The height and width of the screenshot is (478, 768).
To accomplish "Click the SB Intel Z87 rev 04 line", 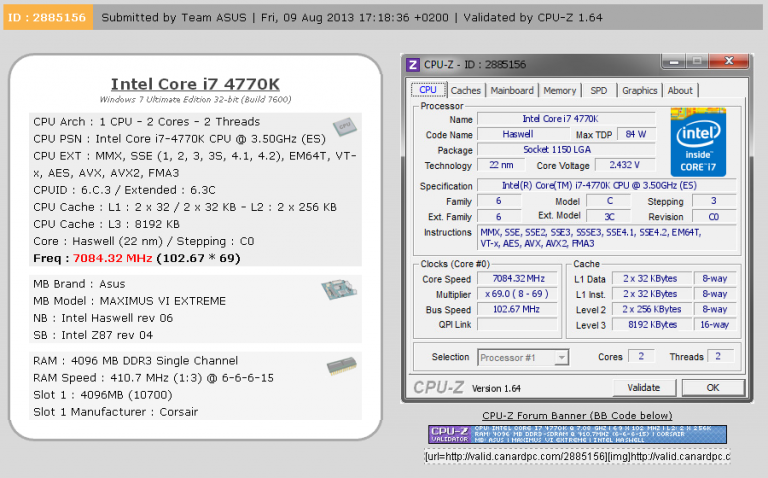I will pyautogui.click(x=93, y=335).
